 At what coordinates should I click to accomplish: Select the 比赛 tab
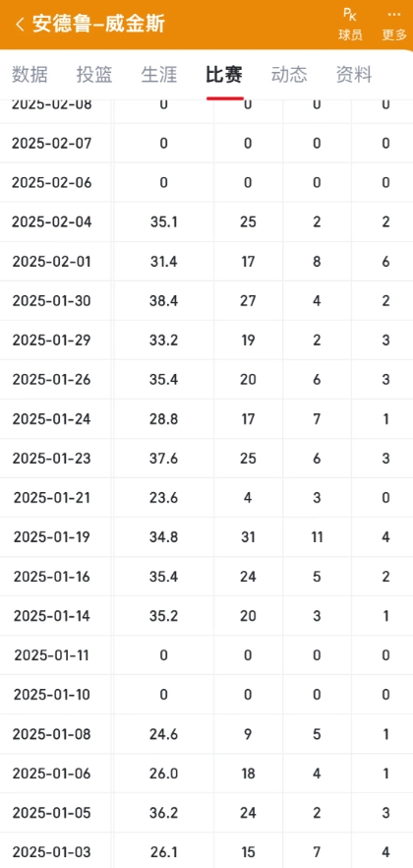[224, 74]
